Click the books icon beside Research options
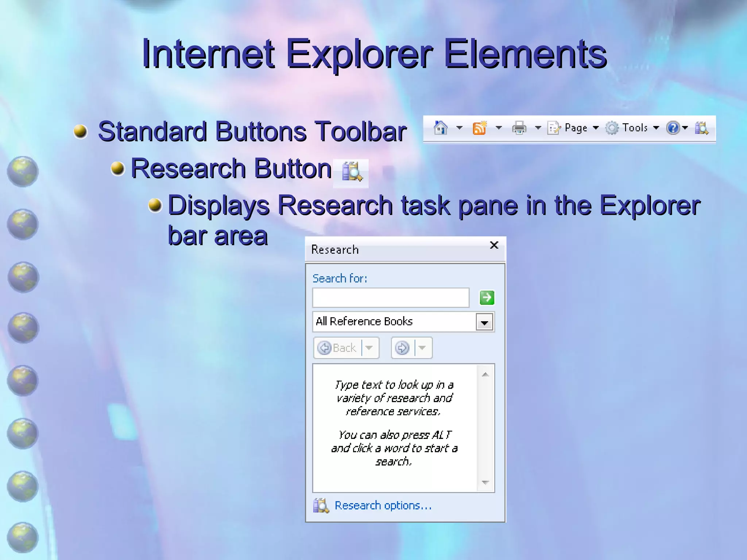The width and height of the screenshot is (747, 560). click(x=321, y=506)
